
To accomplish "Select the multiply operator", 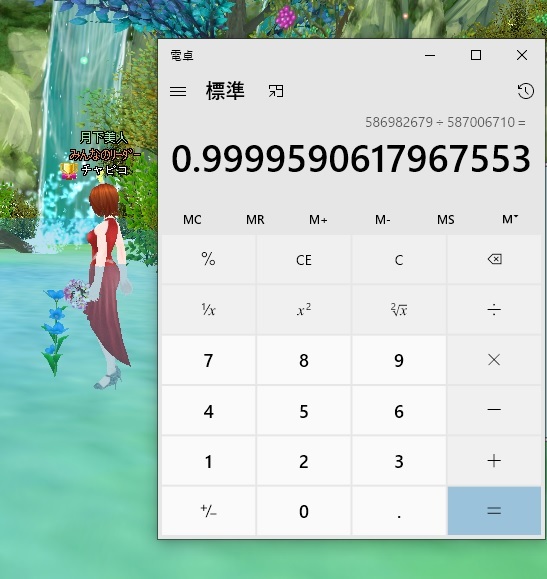I will point(494,360).
